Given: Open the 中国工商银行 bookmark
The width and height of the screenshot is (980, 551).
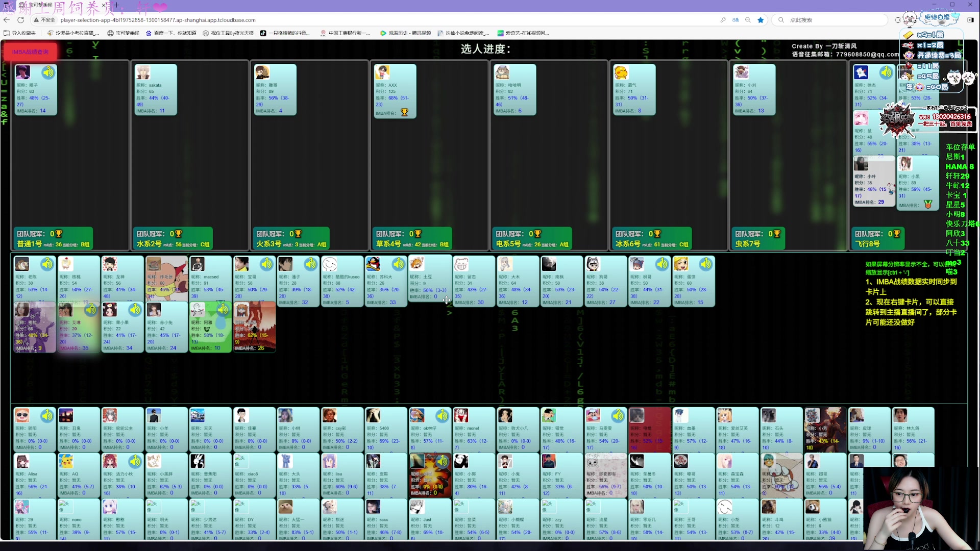Looking at the screenshot, I should [x=345, y=33].
